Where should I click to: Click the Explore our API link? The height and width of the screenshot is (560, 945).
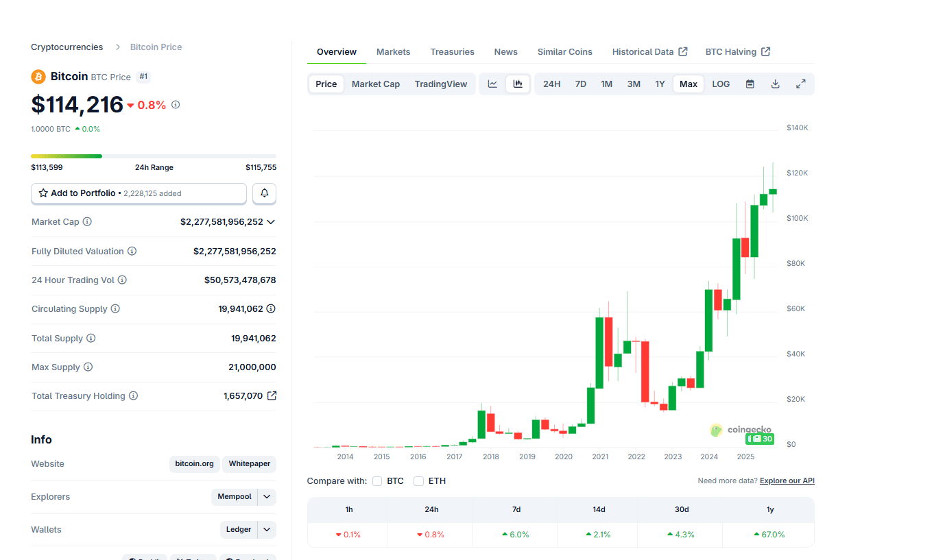[786, 480]
